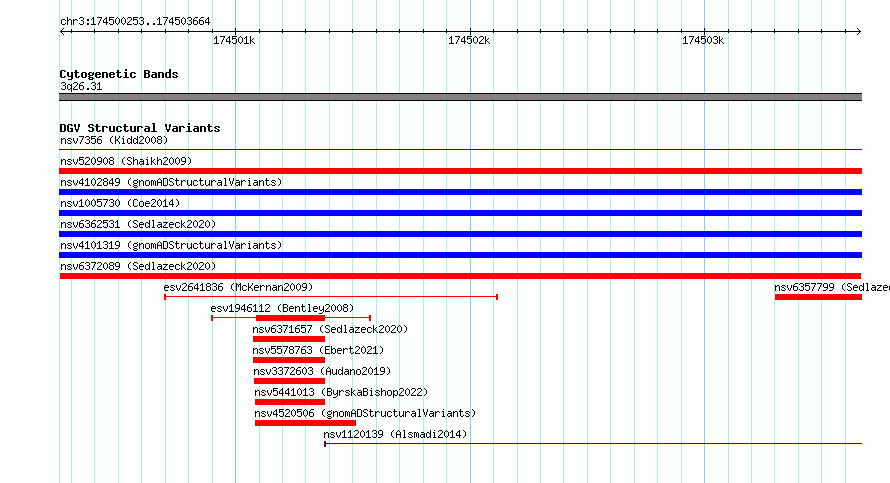Open the nsv6371657 (Sedlazeck2020) variant label
890x483 pixels.
(x=330, y=329)
